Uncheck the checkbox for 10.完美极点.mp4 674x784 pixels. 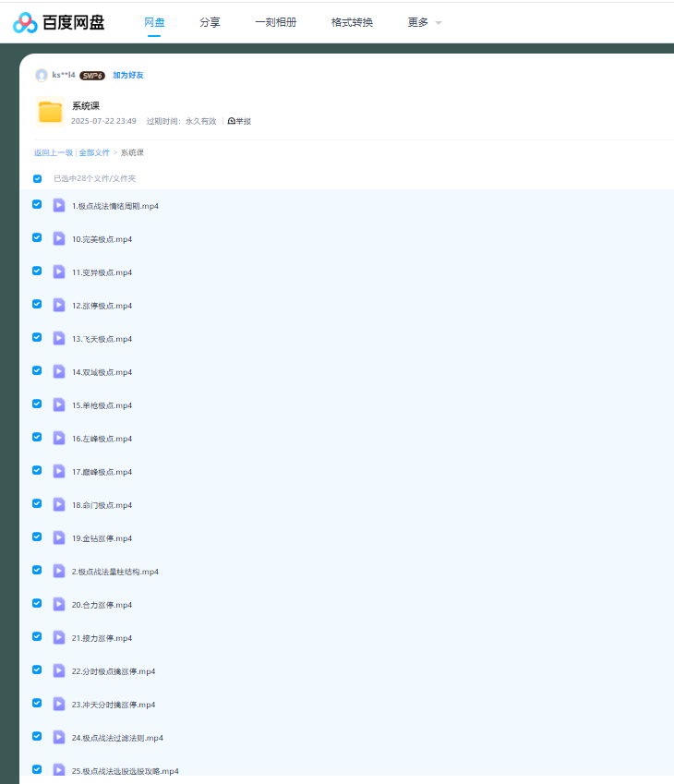[x=37, y=237]
